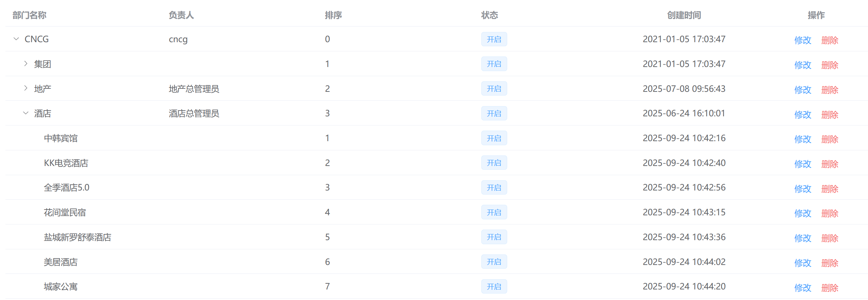Click the 部门名称 column header
Viewport: 868px width, 300px height.
(x=29, y=15)
